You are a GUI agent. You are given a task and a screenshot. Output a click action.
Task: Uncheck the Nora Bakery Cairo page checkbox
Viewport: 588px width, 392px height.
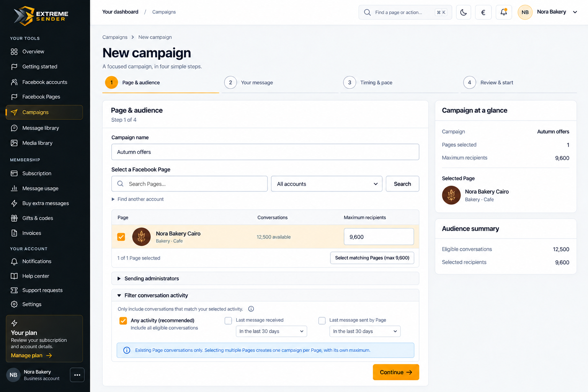121,237
